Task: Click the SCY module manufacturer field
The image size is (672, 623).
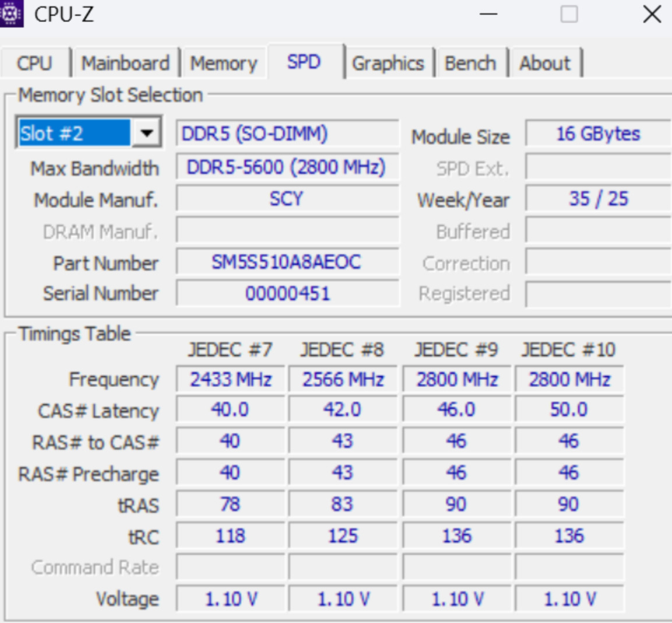Action: (287, 198)
